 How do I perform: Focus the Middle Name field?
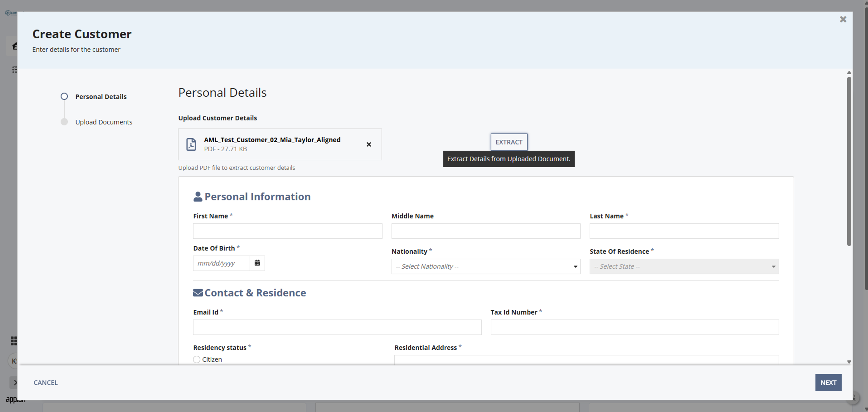click(486, 231)
